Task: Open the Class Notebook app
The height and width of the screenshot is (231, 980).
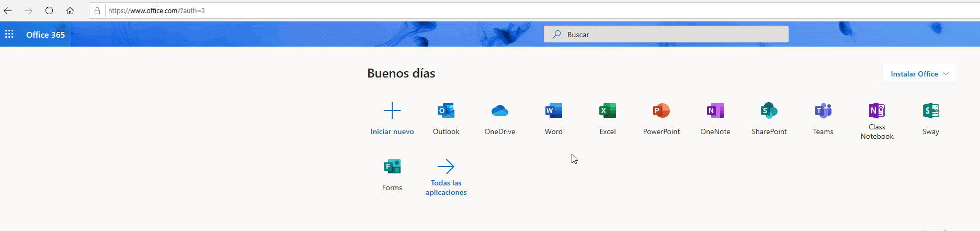Action: [876, 111]
